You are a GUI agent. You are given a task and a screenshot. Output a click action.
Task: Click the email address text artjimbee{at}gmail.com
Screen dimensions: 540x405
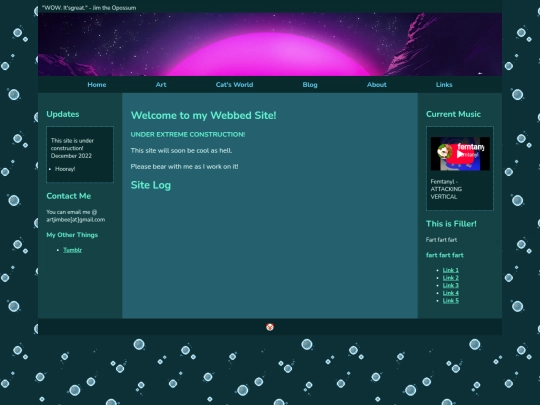[75, 220]
